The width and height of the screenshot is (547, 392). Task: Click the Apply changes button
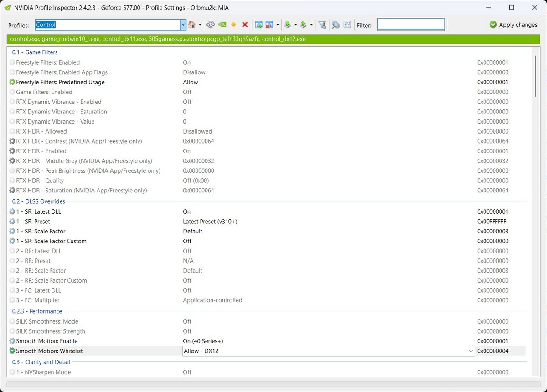point(513,25)
